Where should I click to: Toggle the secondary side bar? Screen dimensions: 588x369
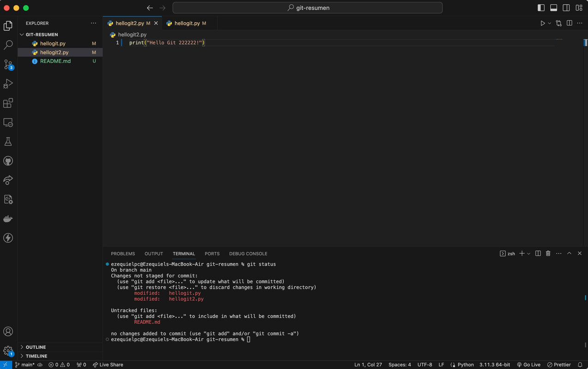click(x=566, y=8)
